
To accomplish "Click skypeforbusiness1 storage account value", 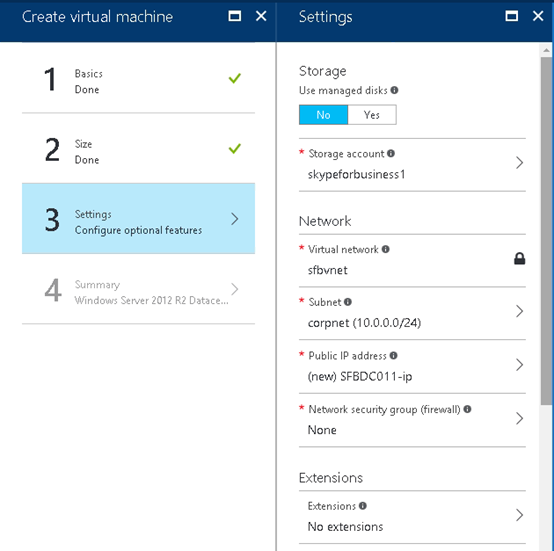I will coord(356,174).
